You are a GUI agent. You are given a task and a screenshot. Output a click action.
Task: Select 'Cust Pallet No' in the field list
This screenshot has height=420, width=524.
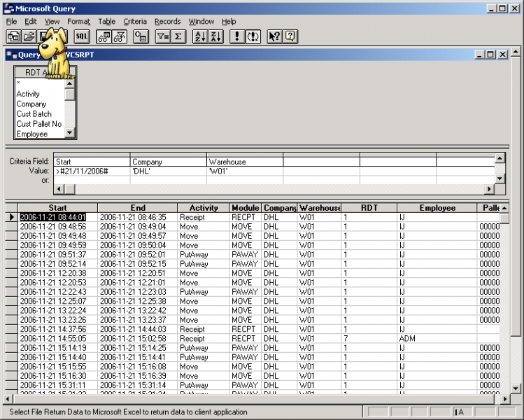pyautogui.click(x=39, y=124)
